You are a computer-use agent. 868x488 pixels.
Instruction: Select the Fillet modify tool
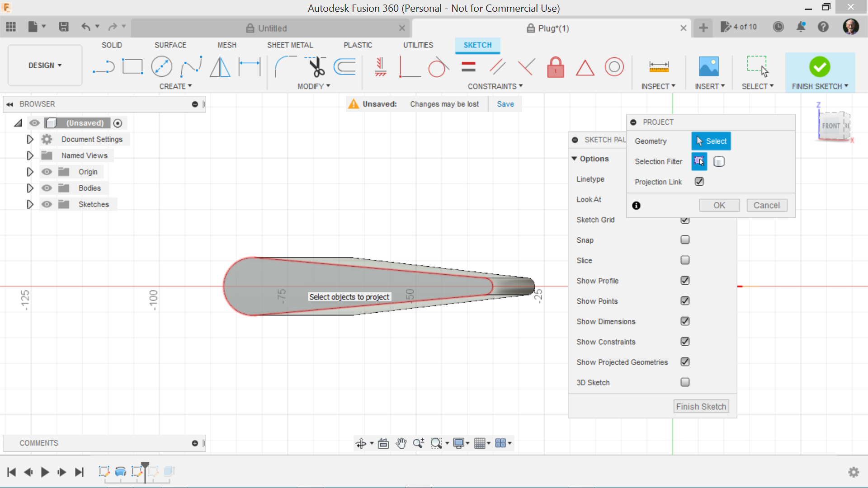286,67
